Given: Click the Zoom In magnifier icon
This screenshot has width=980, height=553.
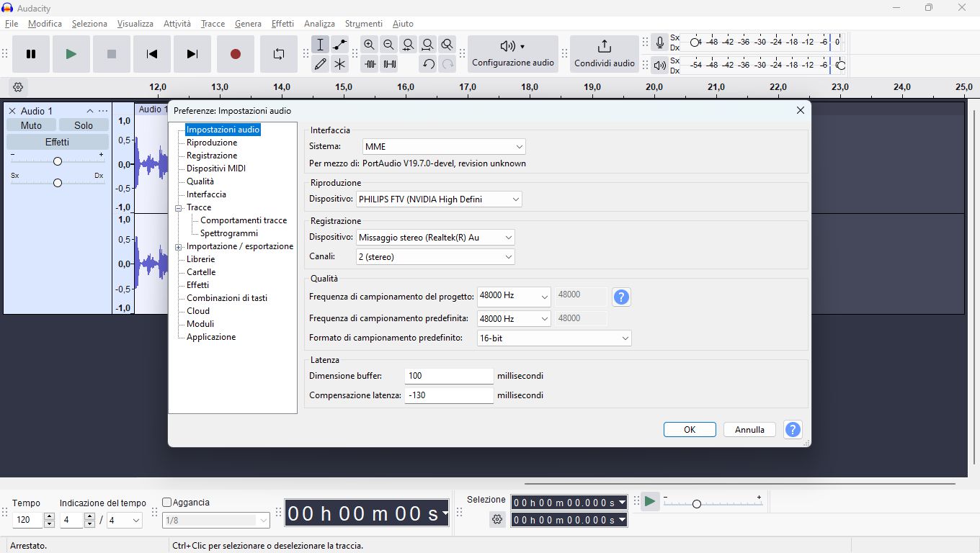Looking at the screenshot, I should tap(370, 45).
